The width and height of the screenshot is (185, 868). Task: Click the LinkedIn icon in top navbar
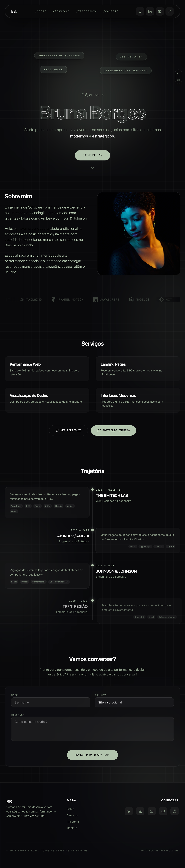point(150,11)
